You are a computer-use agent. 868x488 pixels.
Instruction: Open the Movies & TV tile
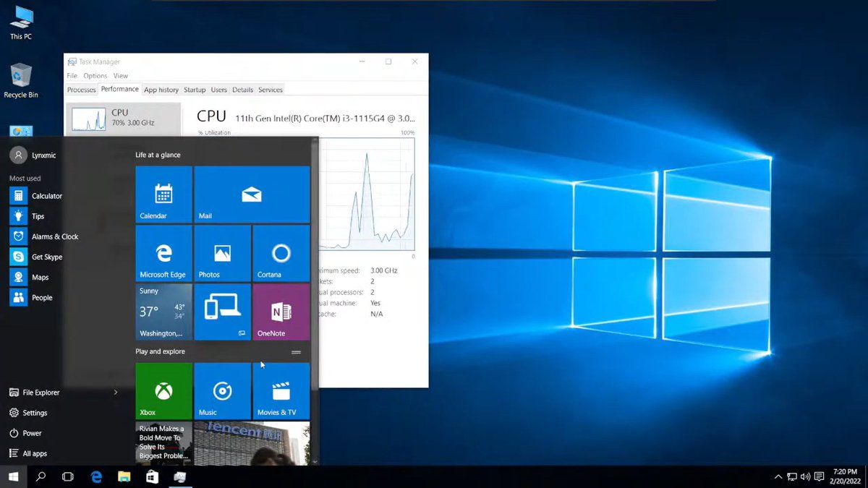[281, 390]
